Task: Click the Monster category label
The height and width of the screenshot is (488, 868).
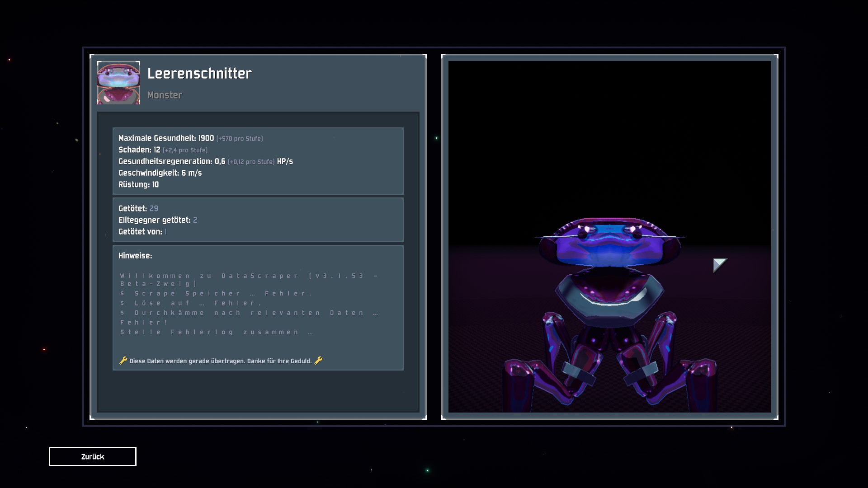Action: pyautogui.click(x=165, y=95)
